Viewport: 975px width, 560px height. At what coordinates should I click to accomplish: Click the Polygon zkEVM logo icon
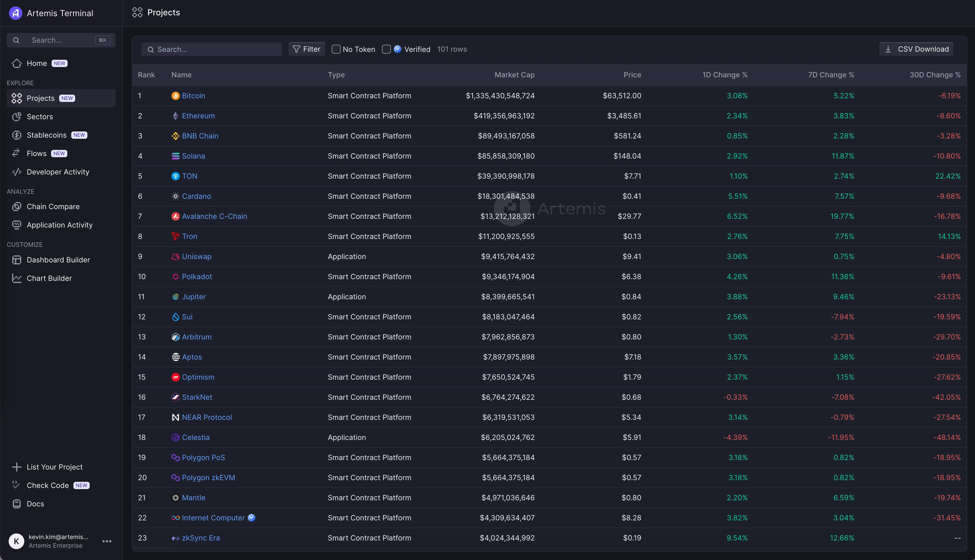coord(175,478)
